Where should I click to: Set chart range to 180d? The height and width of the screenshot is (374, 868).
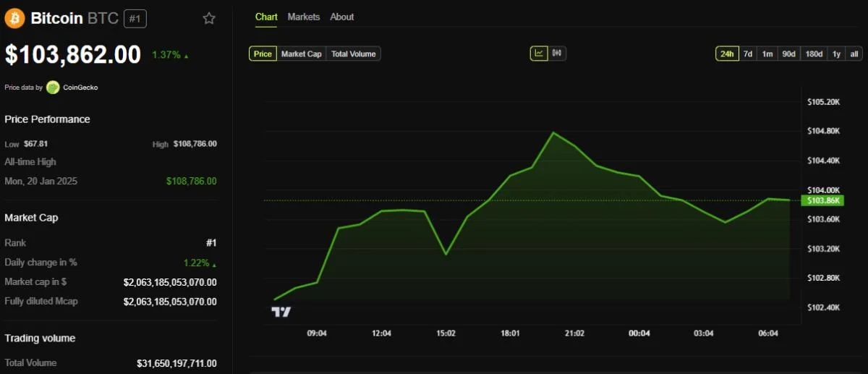[x=814, y=54]
